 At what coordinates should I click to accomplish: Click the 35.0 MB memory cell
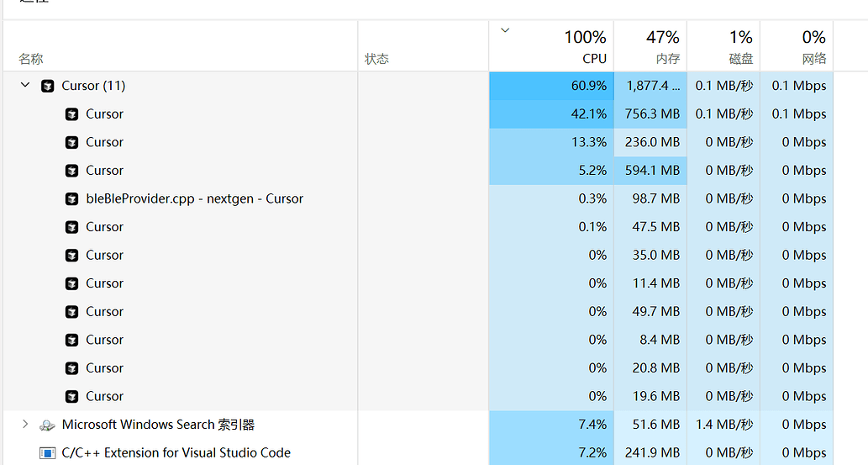click(x=650, y=256)
